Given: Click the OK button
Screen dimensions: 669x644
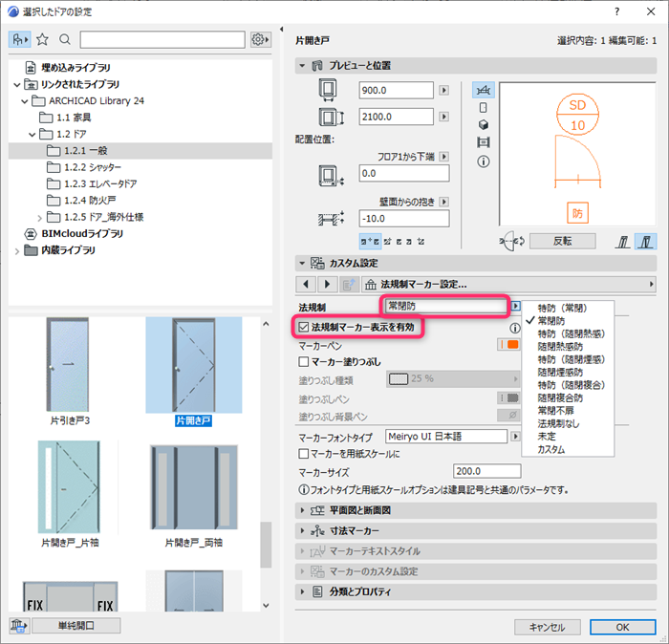Looking at the screenshot, I should (x=622, y=627).
